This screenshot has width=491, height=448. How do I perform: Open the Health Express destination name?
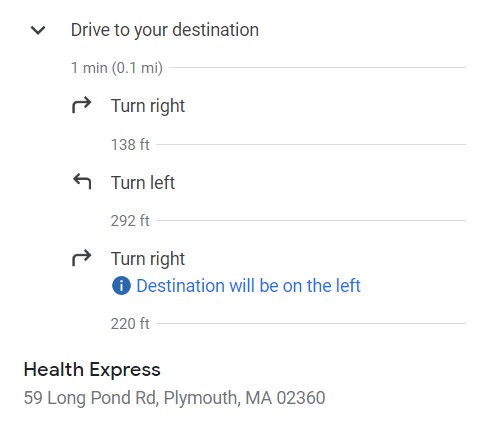point(92,370)
